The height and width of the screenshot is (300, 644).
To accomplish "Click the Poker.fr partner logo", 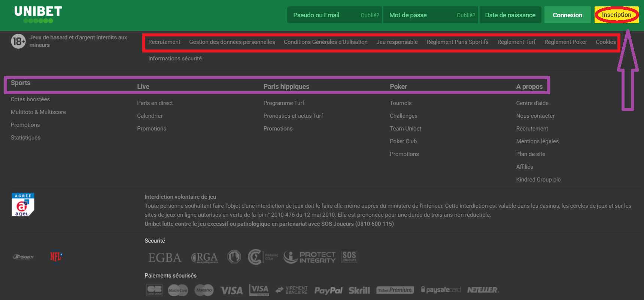I will (x=23, y=257).
